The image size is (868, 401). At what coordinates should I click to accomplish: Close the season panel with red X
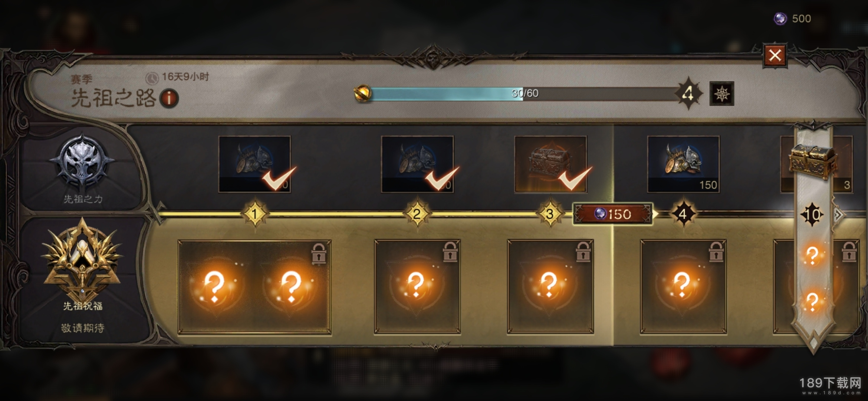[x=775, y=56]
